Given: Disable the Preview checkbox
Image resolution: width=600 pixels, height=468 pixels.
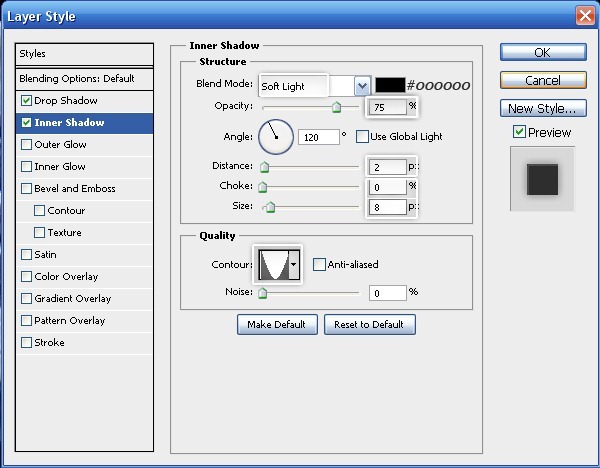Looking at the screenshot, I should 519,132.
